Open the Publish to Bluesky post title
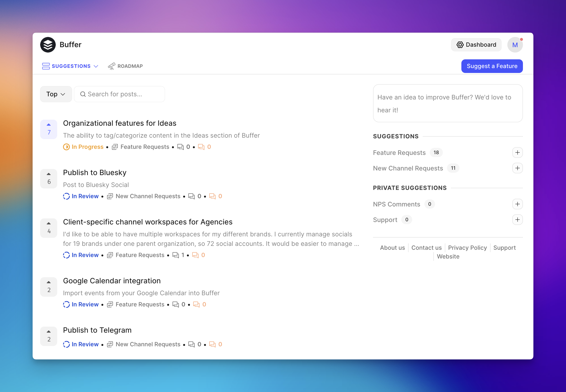566x392 pixels. pos(95,172)
